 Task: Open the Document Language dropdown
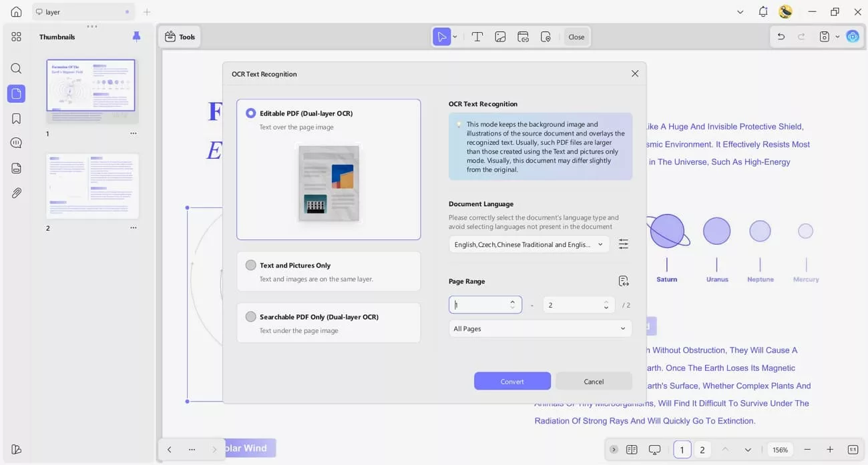(529, 244)
